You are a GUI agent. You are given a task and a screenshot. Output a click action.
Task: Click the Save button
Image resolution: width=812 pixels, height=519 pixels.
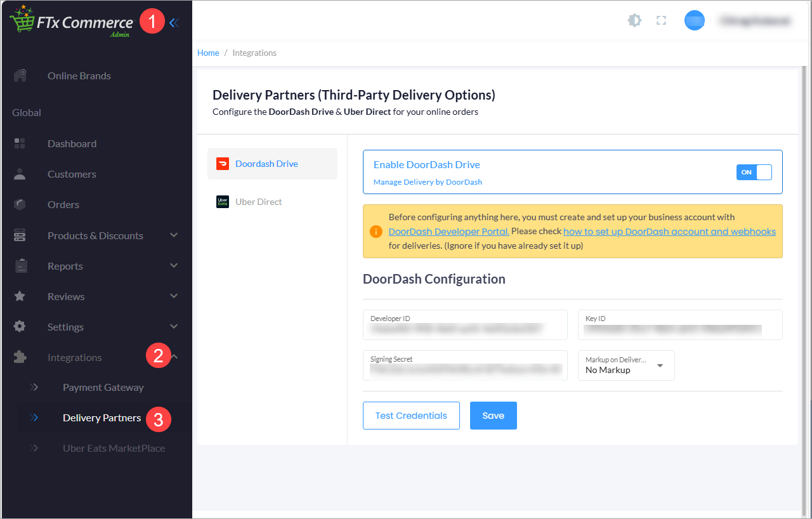[494, 416]
